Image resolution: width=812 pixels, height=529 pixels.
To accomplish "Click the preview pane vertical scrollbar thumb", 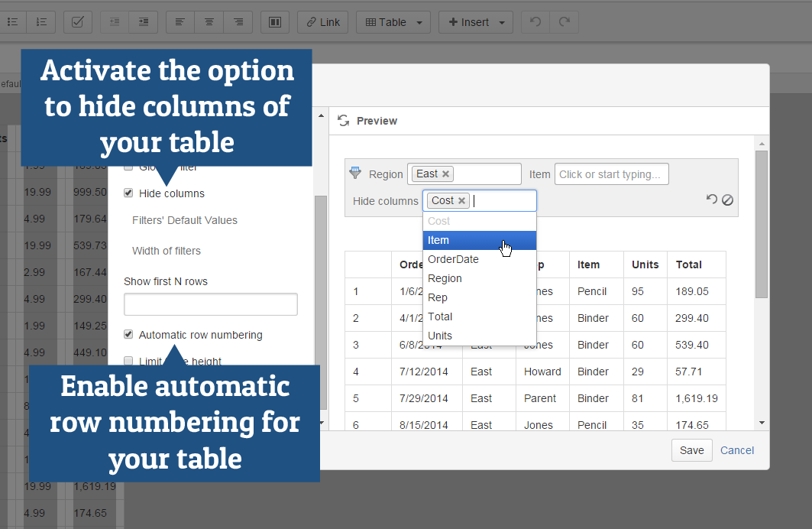I will click(762, 224).
